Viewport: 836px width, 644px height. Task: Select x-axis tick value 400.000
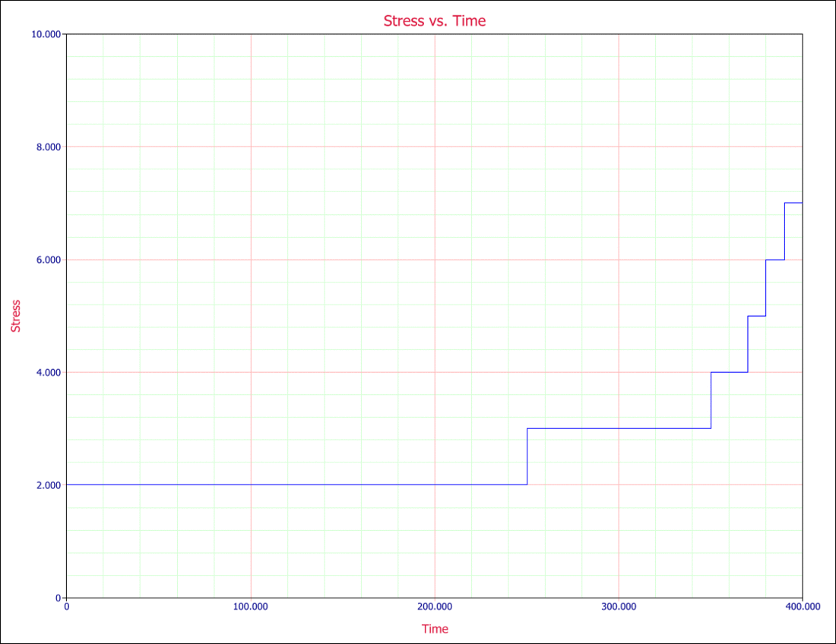point(803,607)
